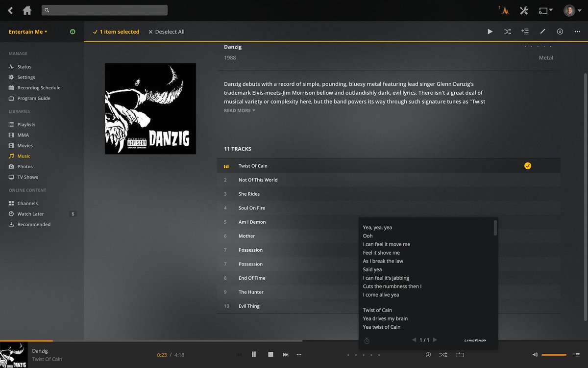Click the search input field
Screen dimensions: 588x368
(x=105, y=10)
